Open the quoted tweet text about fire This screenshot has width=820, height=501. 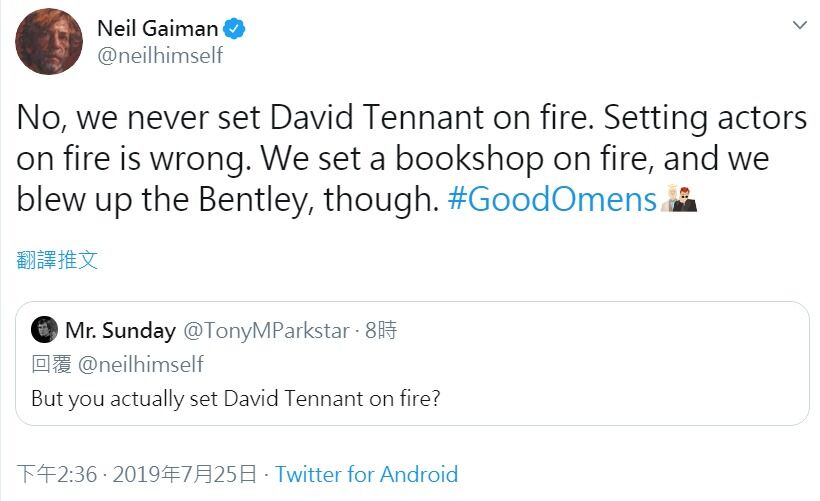click(x=236, y=398)
